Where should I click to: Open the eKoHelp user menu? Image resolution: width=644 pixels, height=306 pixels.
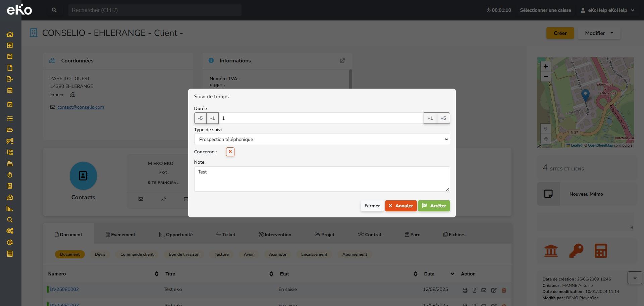click(x=607, y=10)
